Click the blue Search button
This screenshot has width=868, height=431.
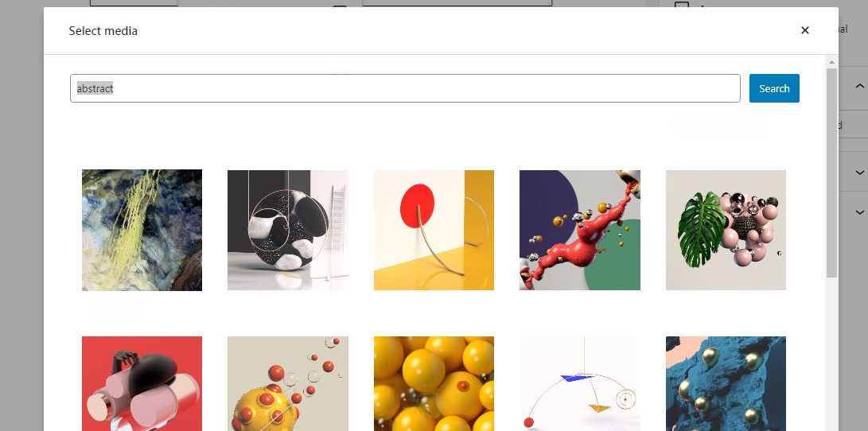[x=774, y=88]
